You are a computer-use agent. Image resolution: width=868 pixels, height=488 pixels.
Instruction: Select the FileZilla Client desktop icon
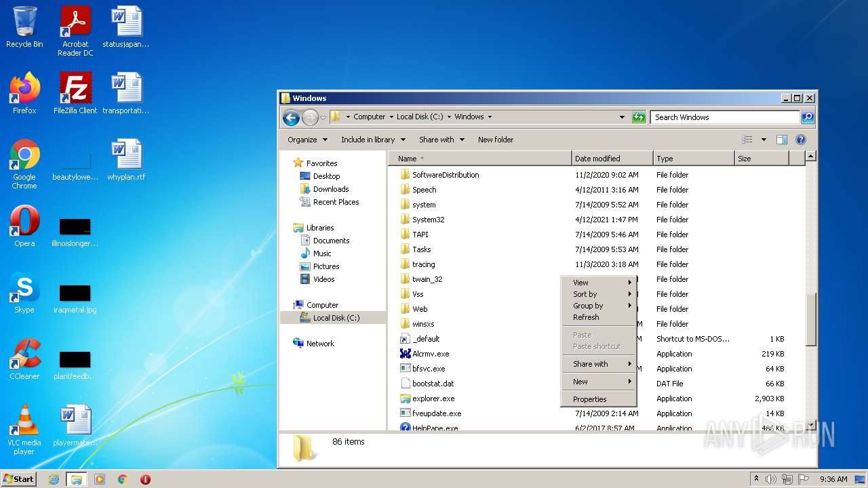tap(75, 94)
